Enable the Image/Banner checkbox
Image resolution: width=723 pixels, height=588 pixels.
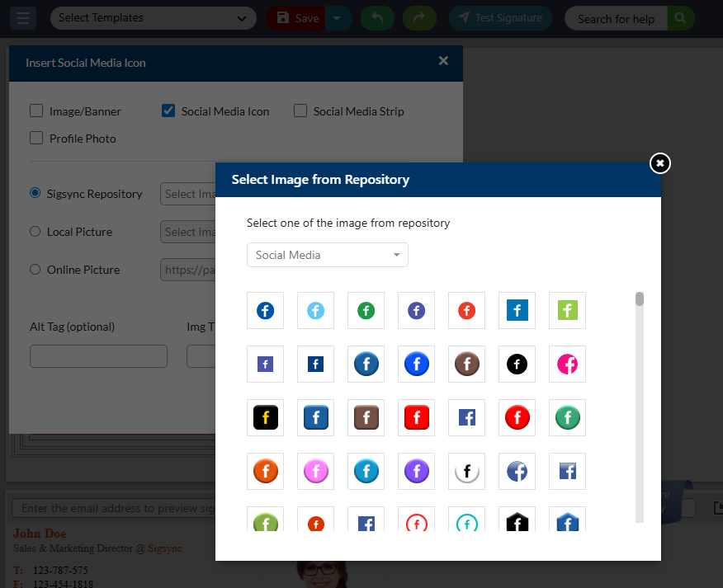[x=36, y=111]
